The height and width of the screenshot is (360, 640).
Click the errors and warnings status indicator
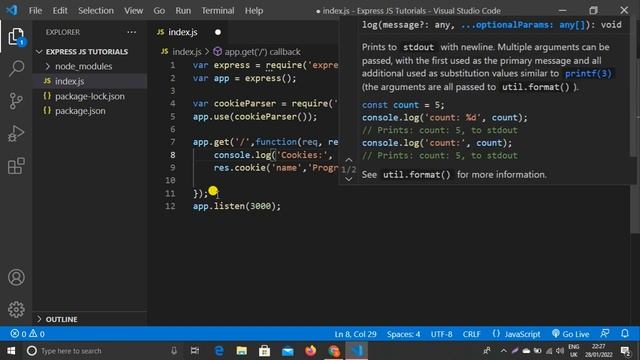coord(27,334)
